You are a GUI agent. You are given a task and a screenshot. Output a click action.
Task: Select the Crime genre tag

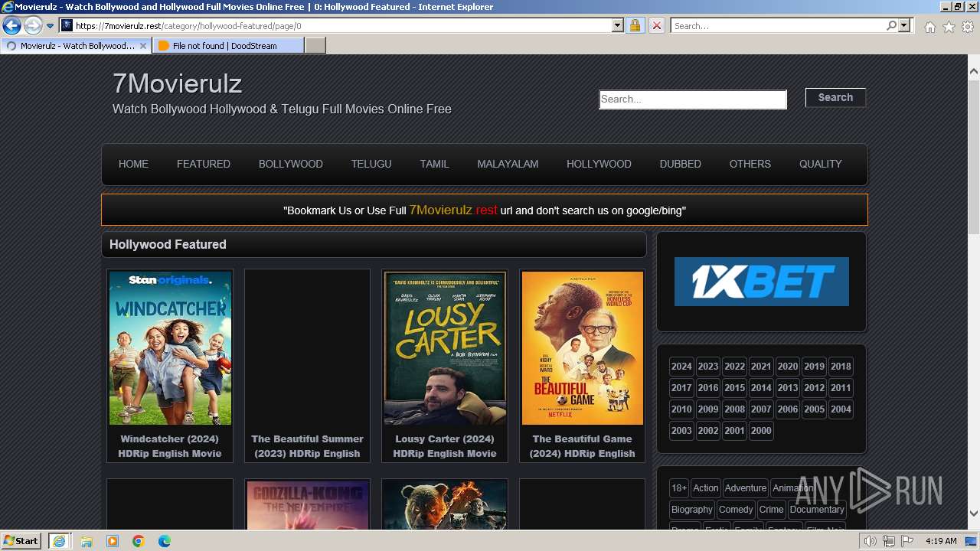[772, 509]
